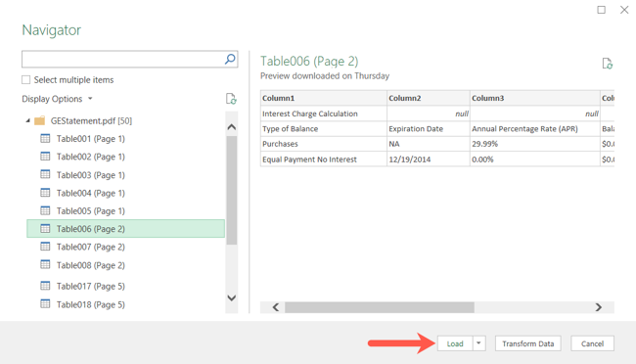
Task: Click the Load button
Action: coord(455,343)
